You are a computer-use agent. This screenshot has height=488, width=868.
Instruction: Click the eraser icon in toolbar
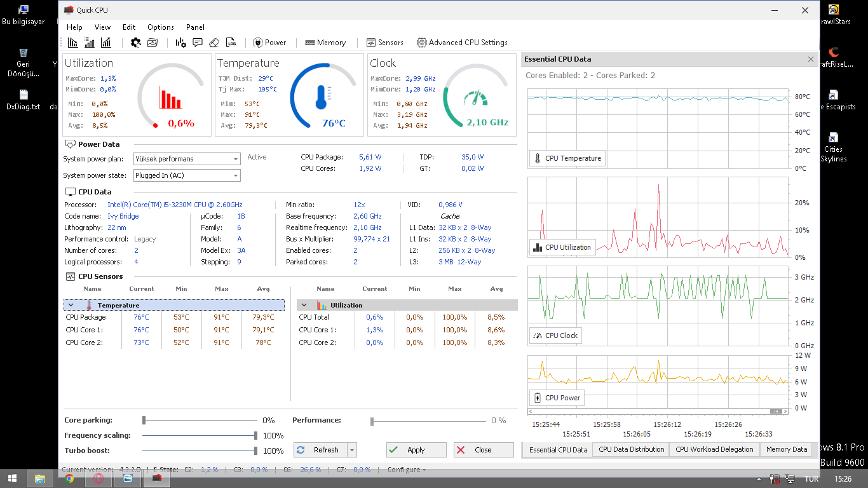pos(214,43)
